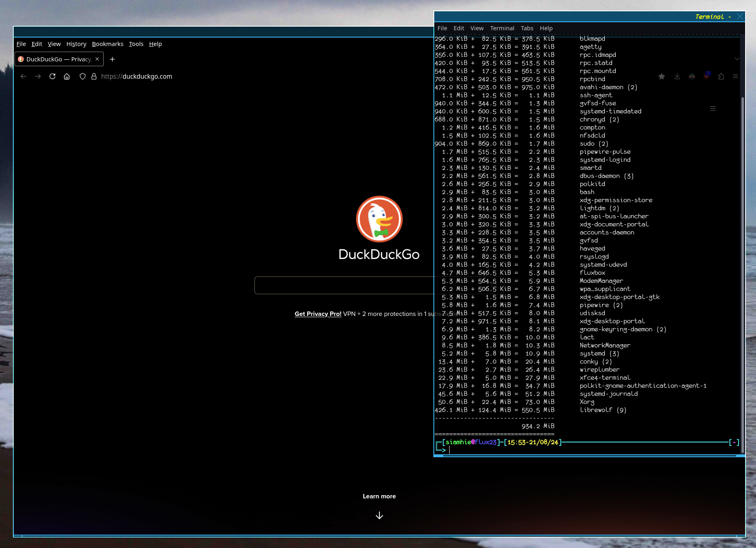This screenshot has width=756, height=548.
Task: Click the down arrow below Learn more
Action: [379, 515]
